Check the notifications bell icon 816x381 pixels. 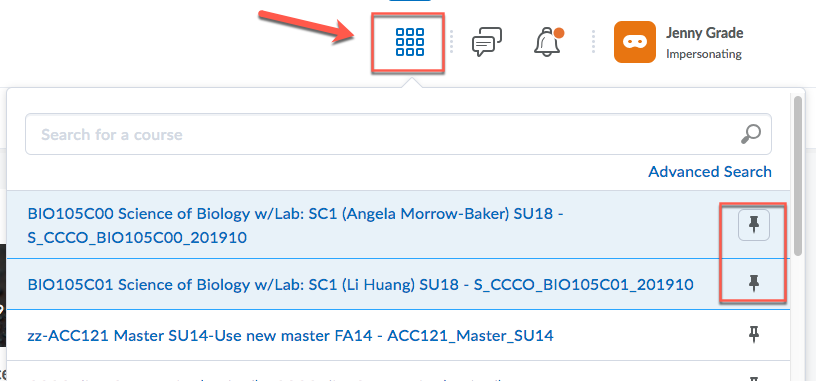click(x=549, y=42)
